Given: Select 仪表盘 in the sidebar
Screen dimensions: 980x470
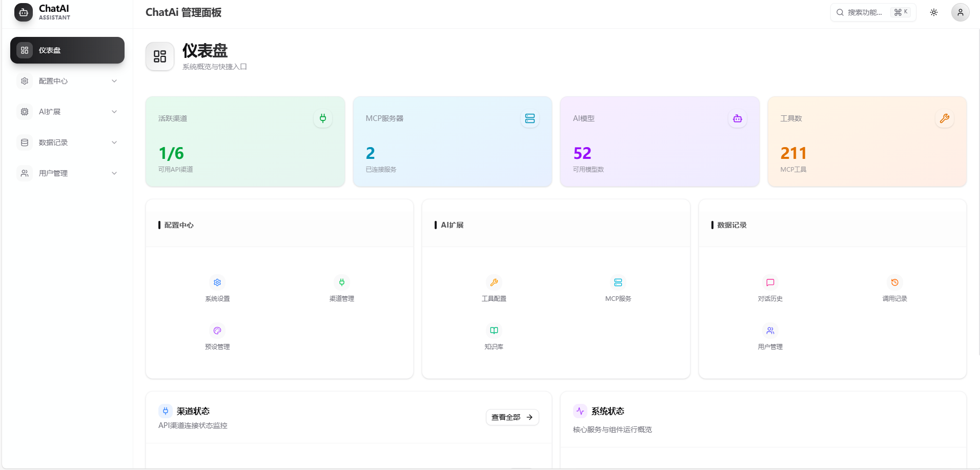Looking at the screenshot, I should coord(67,50).
